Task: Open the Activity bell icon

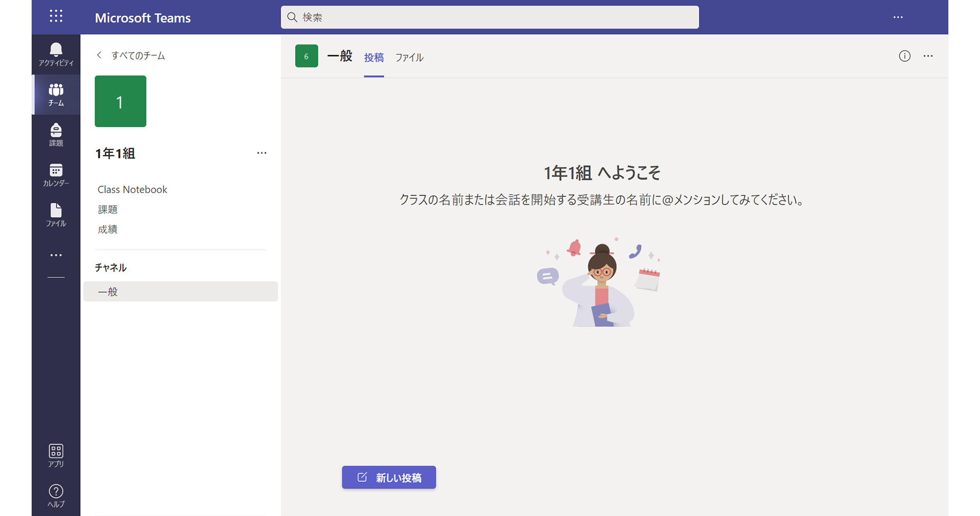Action: tap(56, 54)
